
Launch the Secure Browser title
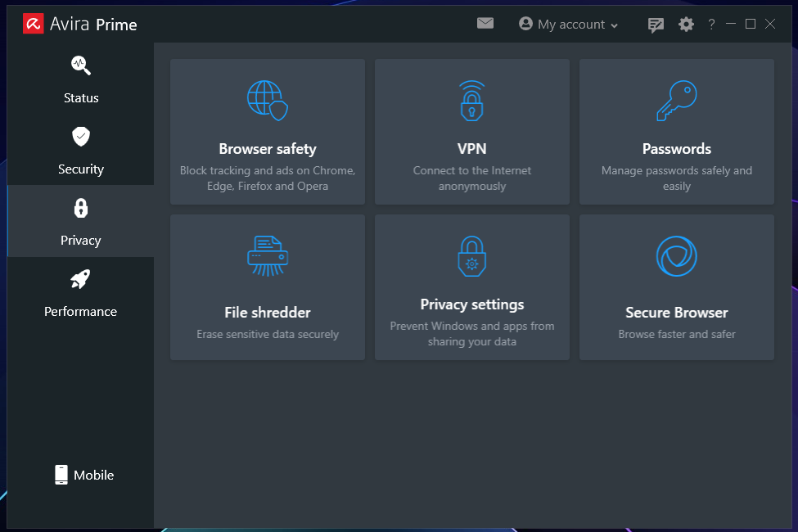[676, 312]
